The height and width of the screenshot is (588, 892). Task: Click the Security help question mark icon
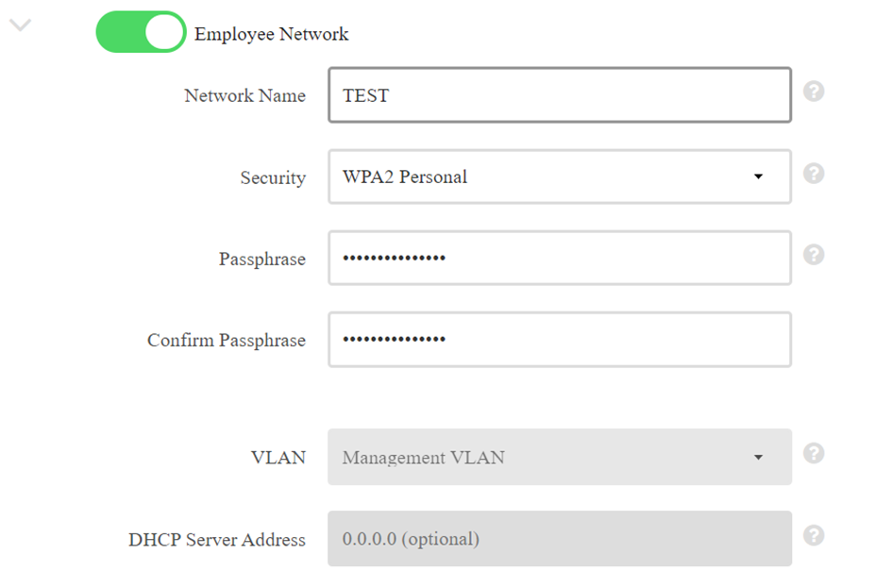coord(813,175)
